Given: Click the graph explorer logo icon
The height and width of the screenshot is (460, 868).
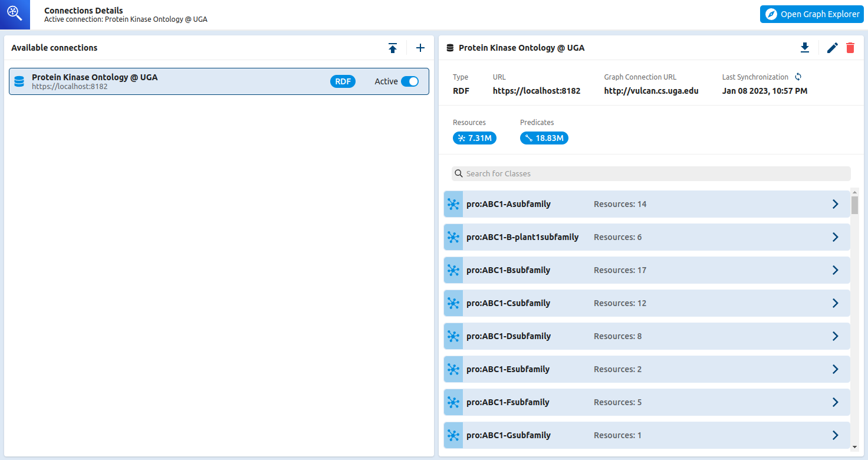Looking at the screenshot, I should click(15, 15).
